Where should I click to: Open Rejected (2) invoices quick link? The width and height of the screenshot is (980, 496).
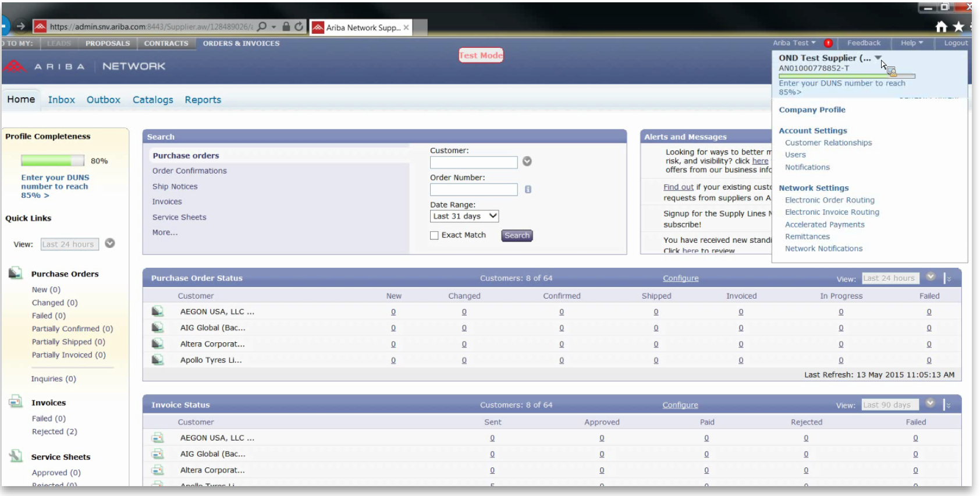(x=54, y=431)
